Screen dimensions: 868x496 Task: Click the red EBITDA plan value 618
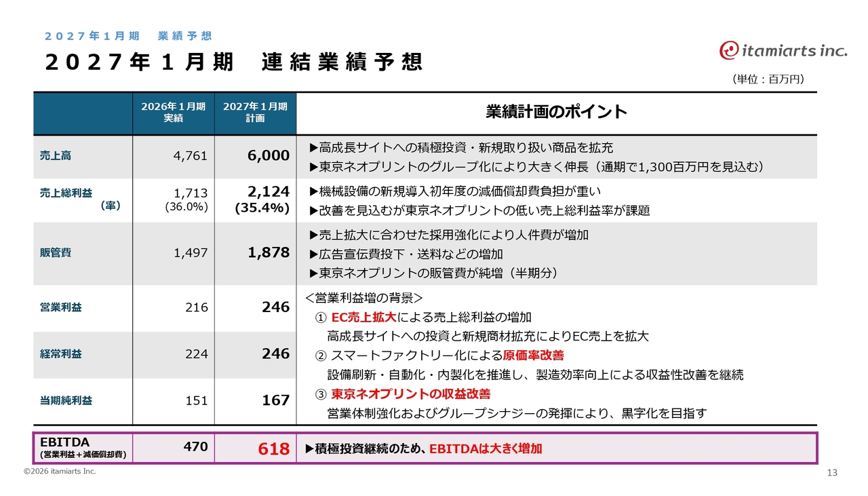pos(273,449)
